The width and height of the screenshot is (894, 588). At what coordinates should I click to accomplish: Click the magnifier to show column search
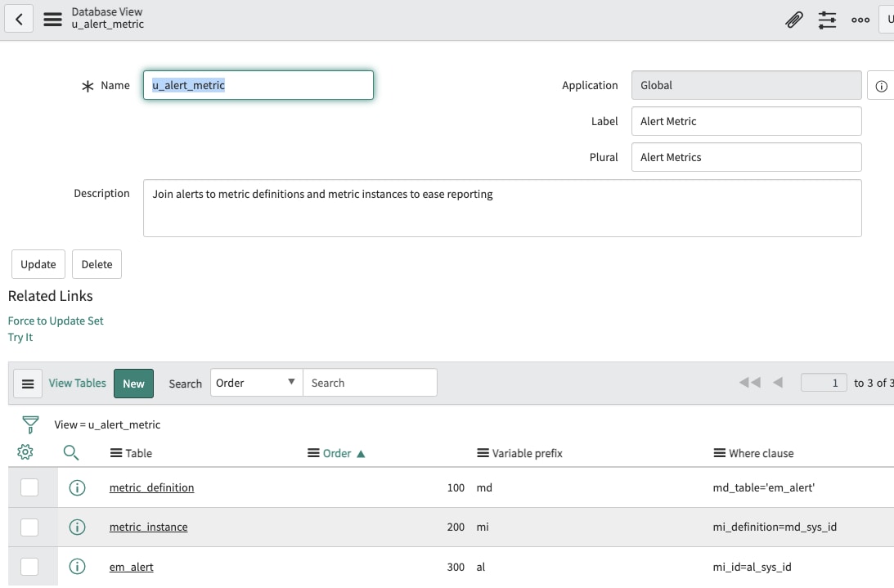(72, 451)
